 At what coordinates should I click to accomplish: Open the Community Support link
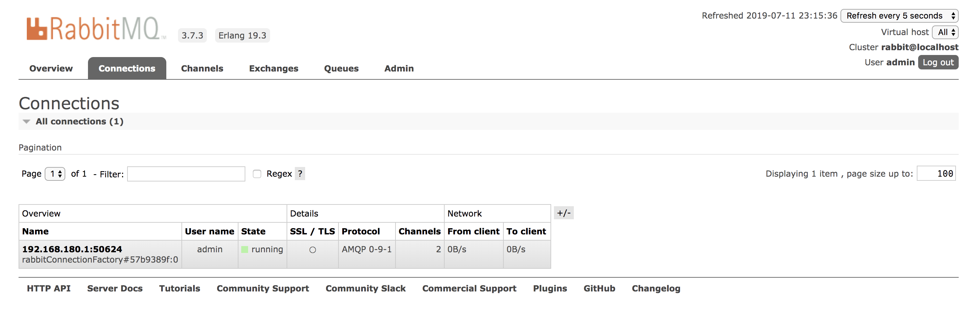(263, 288)
